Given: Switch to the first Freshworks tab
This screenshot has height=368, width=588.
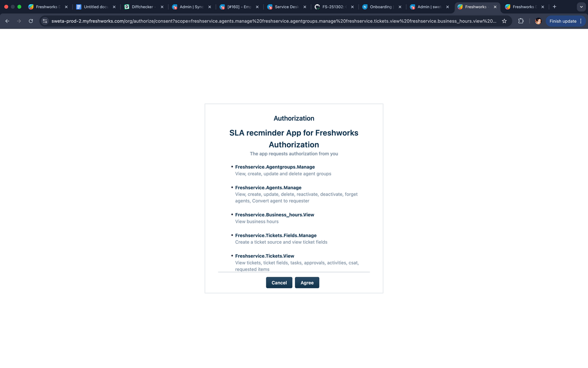Looking at the screenshot, I should 48,7.
